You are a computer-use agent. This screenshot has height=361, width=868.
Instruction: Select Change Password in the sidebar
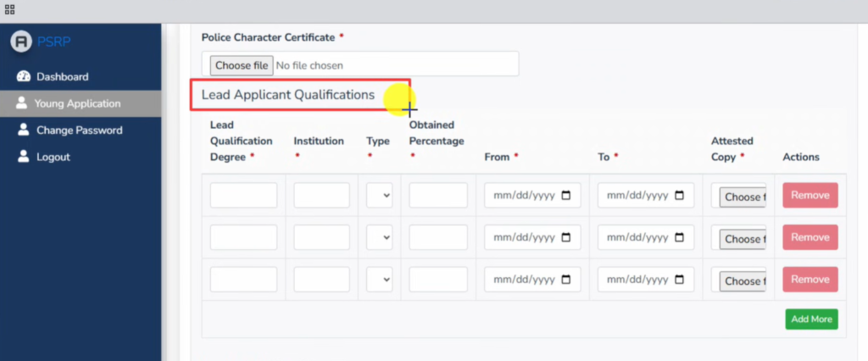pos(79,131)
